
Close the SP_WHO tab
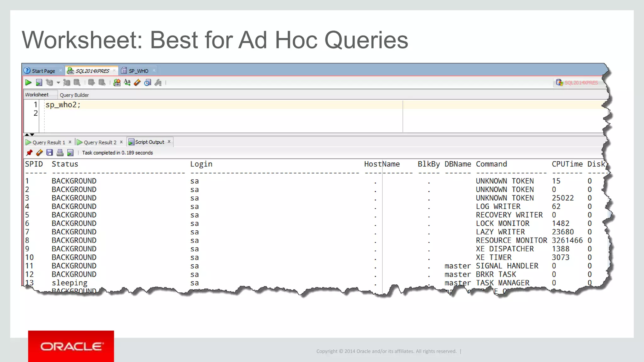click(x=154, y=71)
